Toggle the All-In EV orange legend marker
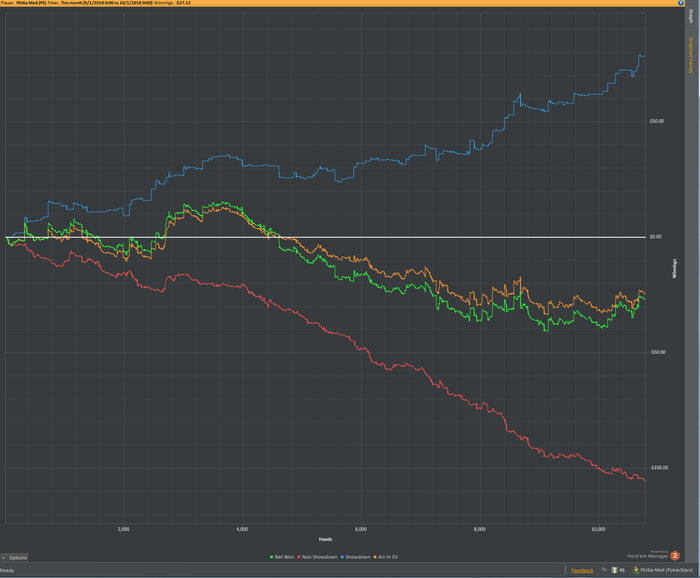This screenshot has width=700, height=578. coord(375,557)
